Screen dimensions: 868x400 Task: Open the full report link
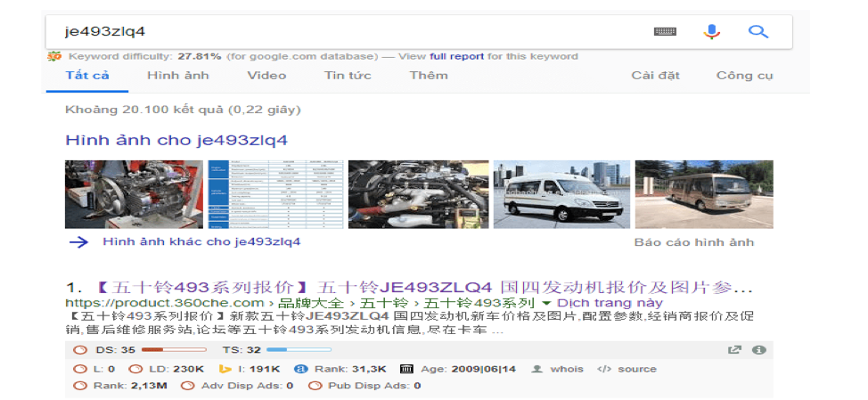pyautogui.click(x=456, y=56)
